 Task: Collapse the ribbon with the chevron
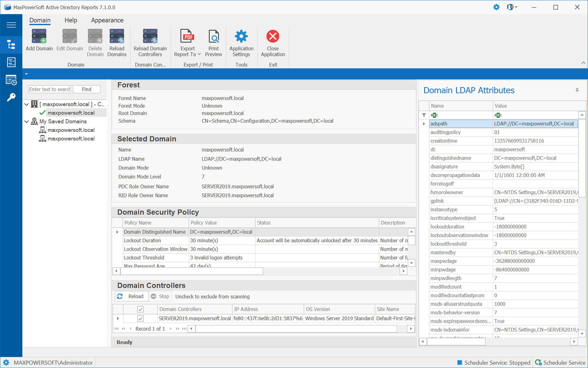(x=583, y=63)
